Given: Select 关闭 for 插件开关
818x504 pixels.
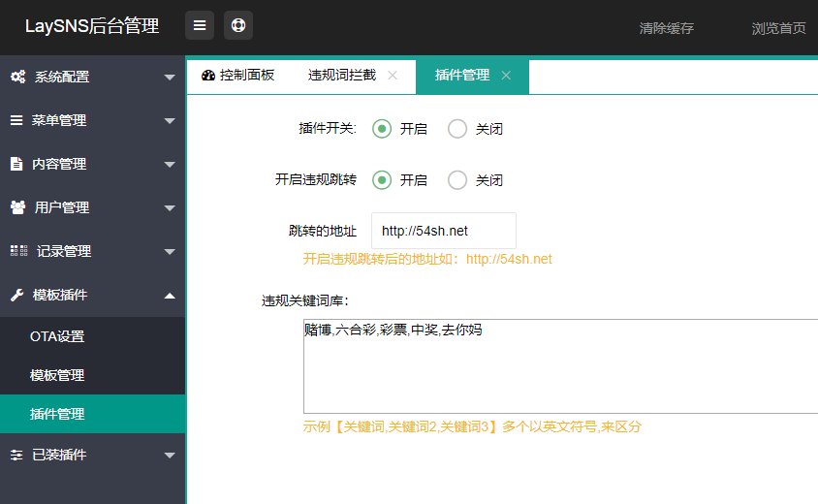Looking at the screenshot, I should tap(457, 129).
